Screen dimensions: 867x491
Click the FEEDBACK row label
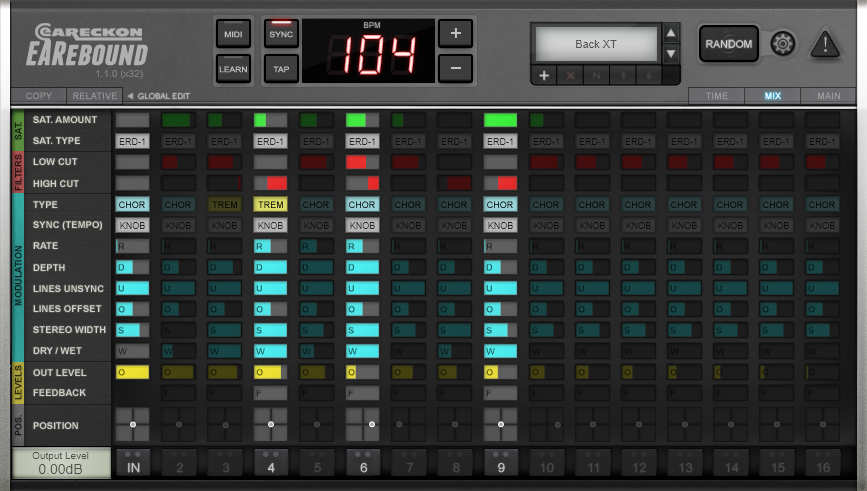59,393
